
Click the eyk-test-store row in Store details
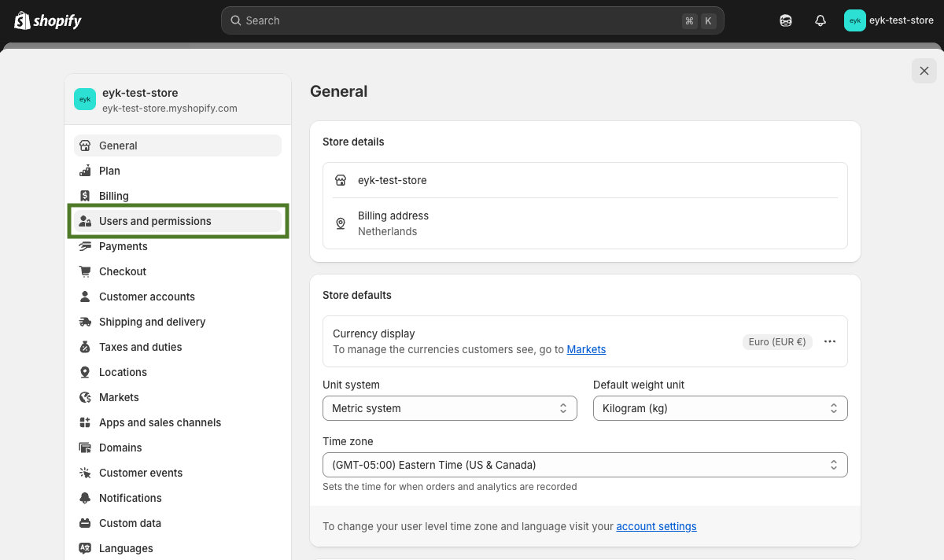[x=585, y=180]
